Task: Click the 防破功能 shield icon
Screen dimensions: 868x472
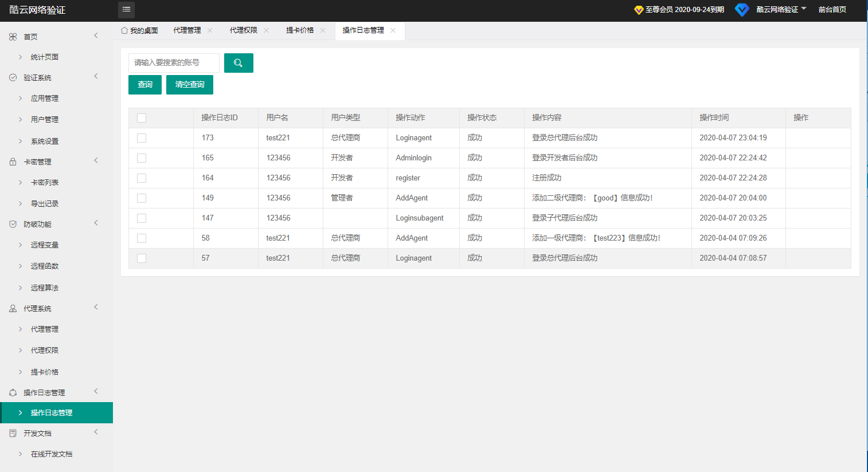Action: click(11, 224)
